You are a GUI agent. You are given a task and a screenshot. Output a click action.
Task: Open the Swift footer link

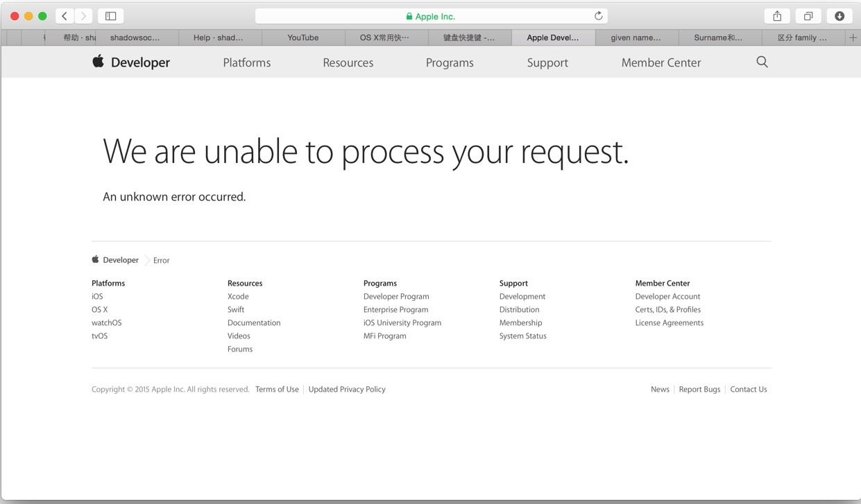pyautogui.click(x=236, y=310)
